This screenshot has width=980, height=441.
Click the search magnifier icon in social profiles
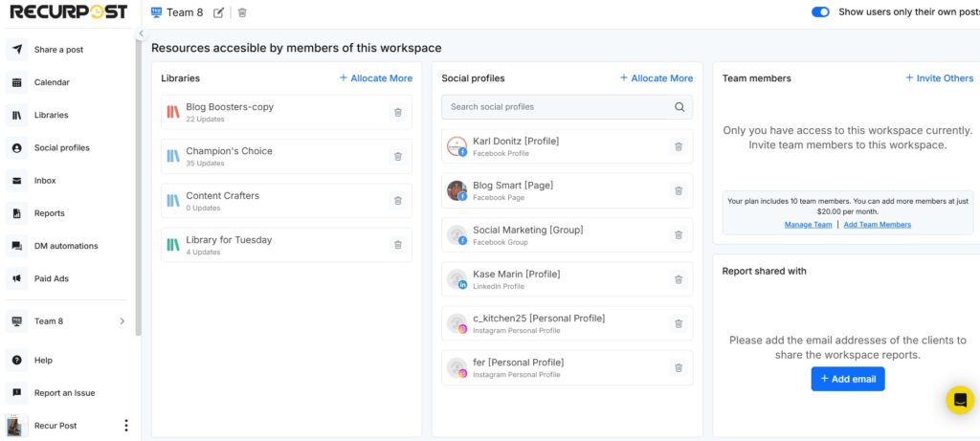(679, 107)
